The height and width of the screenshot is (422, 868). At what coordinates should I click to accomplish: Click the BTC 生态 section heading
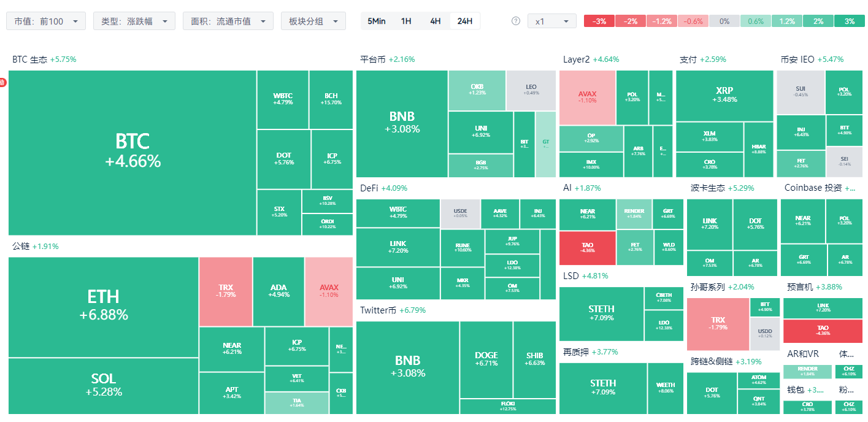(x=29, y=59)
